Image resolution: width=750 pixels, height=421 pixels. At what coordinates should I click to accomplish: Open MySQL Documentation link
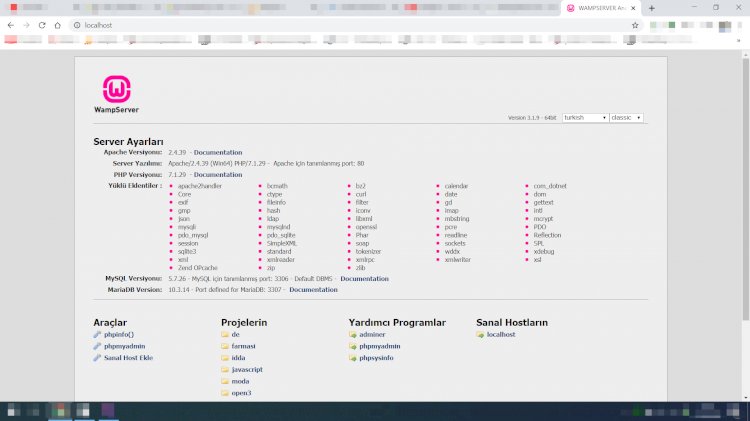pos(364,278)
